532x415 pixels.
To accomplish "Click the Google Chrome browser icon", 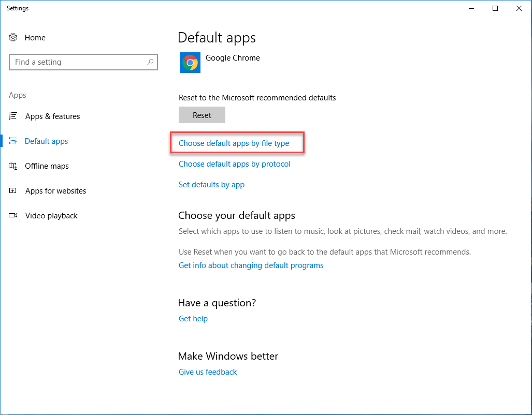I will pyautogui.click(x=190, y=62).
